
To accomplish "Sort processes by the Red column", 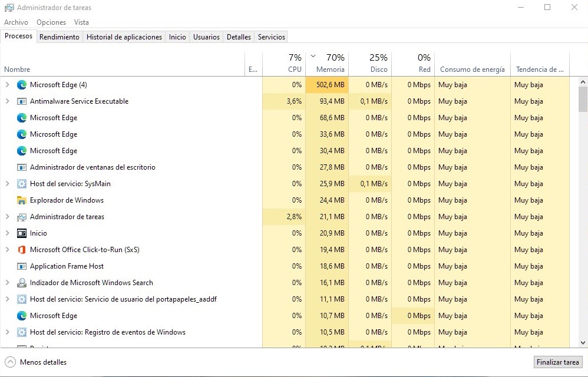I will [413, 64].
